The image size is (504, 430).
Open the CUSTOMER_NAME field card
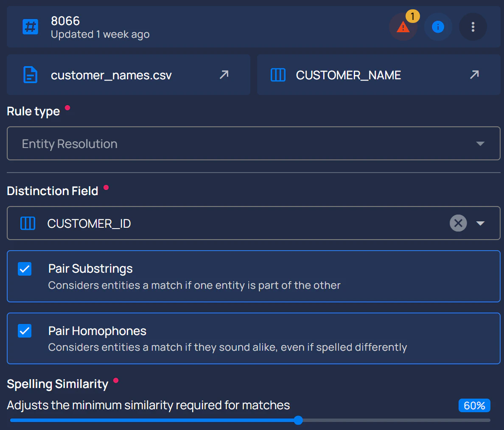pyautogui.click(x=379, y=75)
